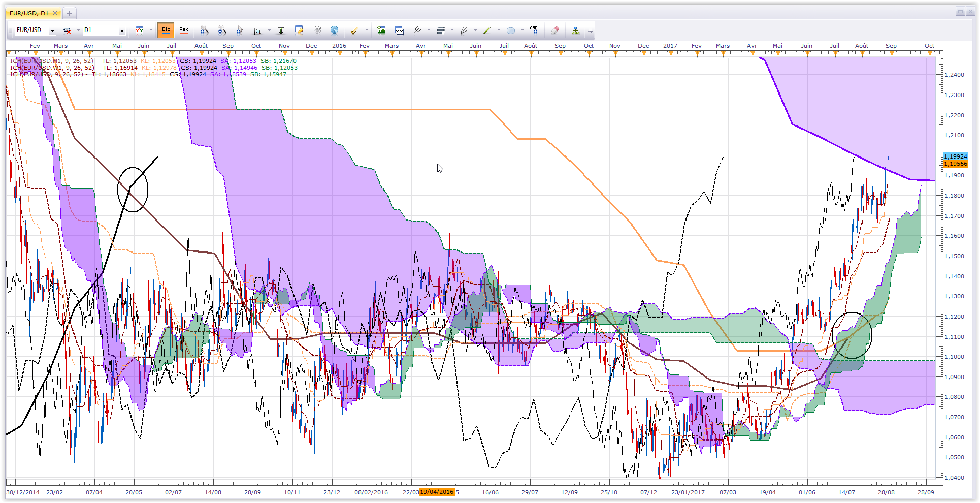Viewport: 980px width, 503px height.
Task: Close the EUR/USD, D1 tab
Action: [x=55, y=13]
